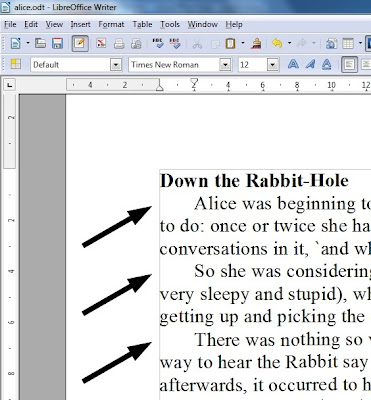Insert Table icon in toolbar
371x400 pixels.
click(348, 43)
